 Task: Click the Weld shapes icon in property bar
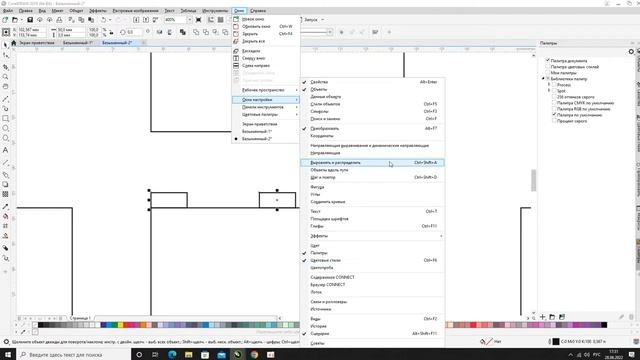pos(196,32)
